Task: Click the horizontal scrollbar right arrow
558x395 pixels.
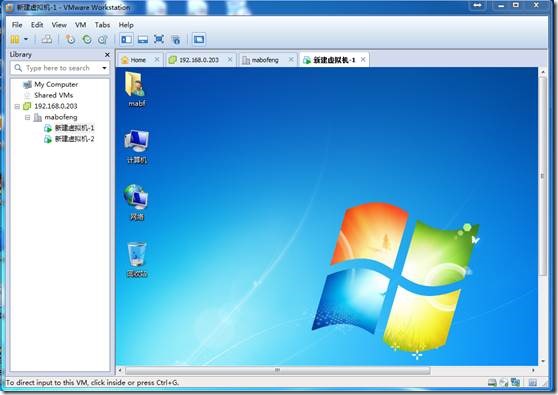Action: tap(533, 370)
